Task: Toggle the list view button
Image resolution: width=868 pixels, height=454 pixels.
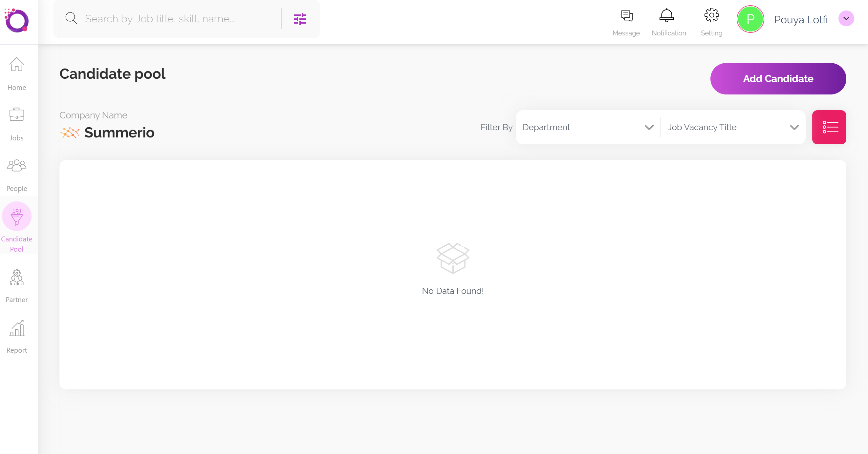Action: 829,127
